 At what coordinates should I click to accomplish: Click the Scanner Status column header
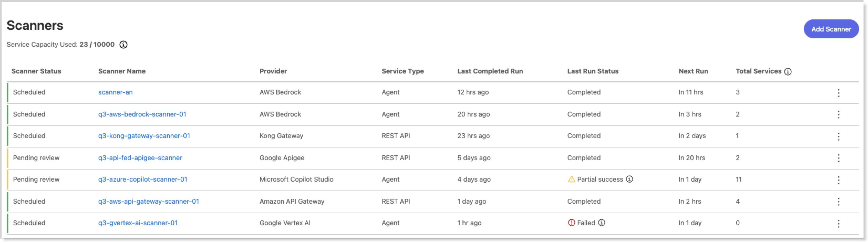37,71
